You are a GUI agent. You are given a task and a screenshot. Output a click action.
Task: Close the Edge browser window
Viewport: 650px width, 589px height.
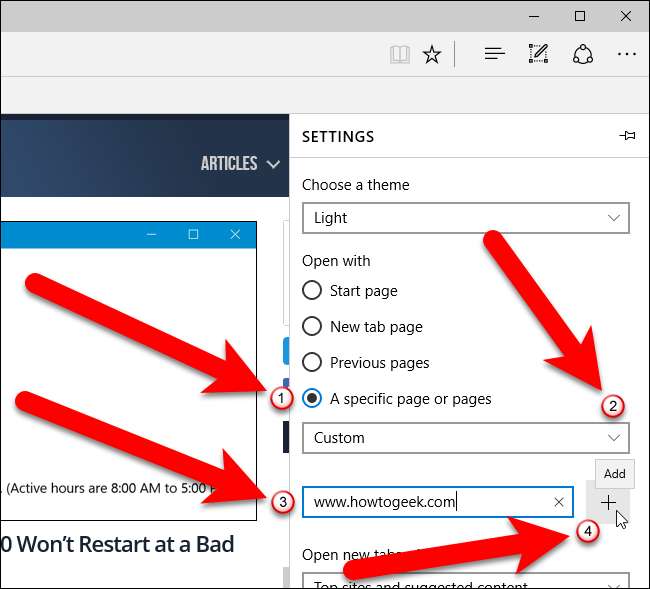pyautogui.click(x=626, y=17)
